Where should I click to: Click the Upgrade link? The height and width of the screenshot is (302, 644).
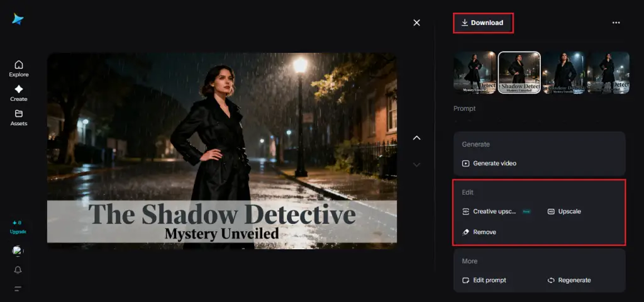click(x=18, y=232)
